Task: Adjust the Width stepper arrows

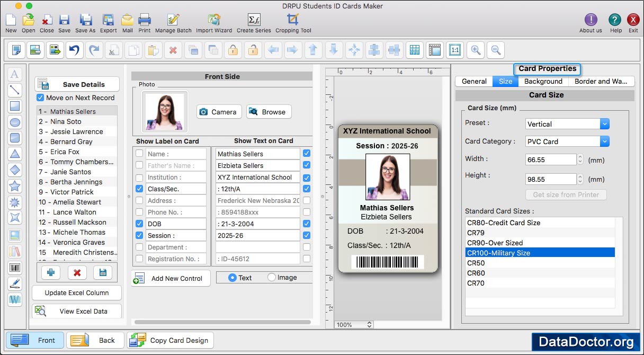Action: click(x=580, y=159)
